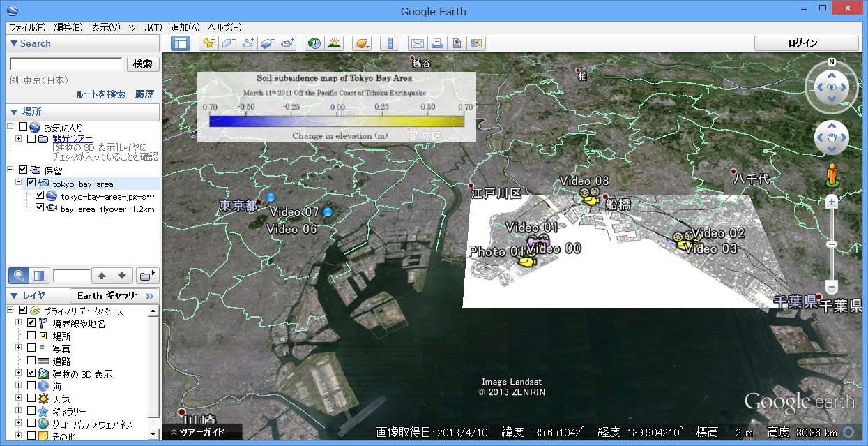The image size is (868, 446).
Task: Expand the 天気 (weather) layer tree
Action: (x=18, y=399)
